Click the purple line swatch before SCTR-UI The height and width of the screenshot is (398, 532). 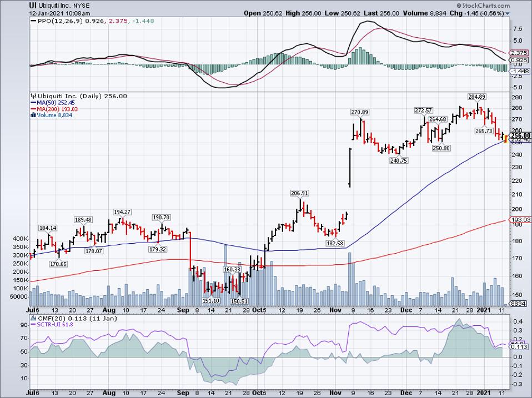coord(33,324)
